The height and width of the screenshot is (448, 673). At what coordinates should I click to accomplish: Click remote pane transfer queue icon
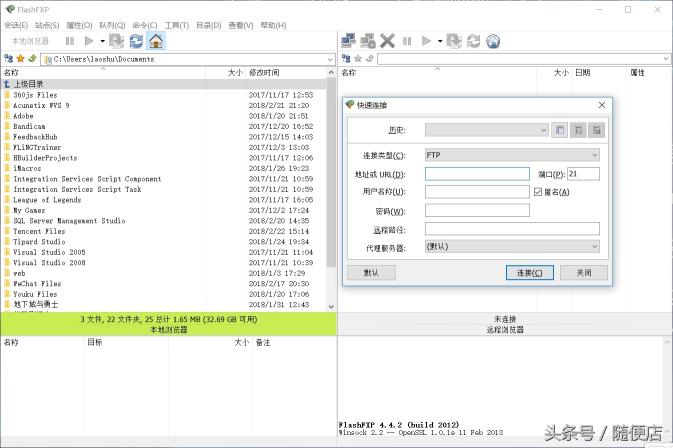pyautogui.click(x=454, y=41)
